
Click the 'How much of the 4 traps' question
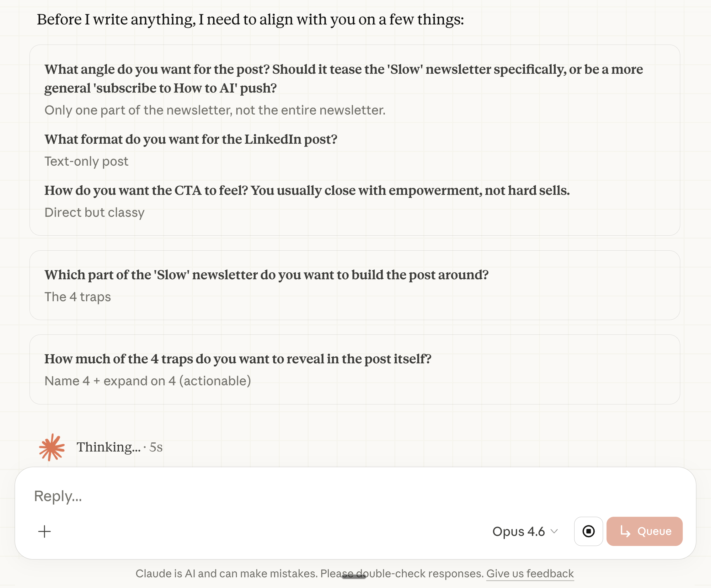(x=238, y=359)
